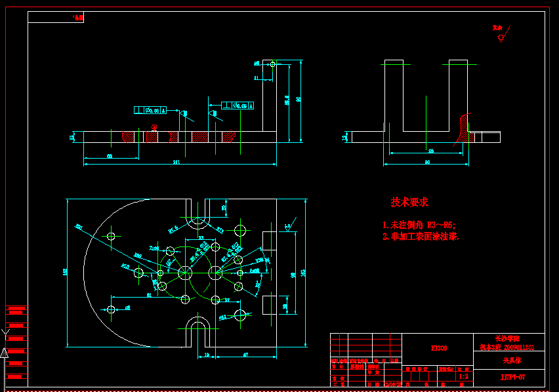Click the surface roughness symbol right of plan view
This screenshot has width=559, height=392.
click(x=290, y=225)
